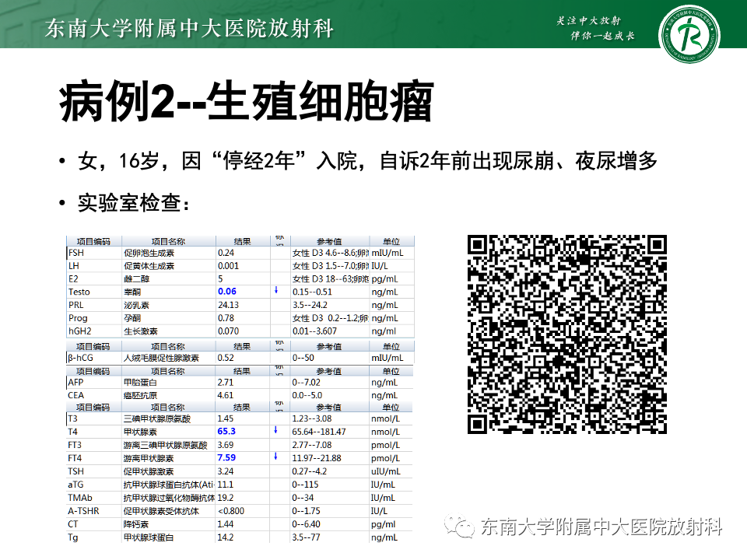Click the CEA result value 4.61
This screenshot has height=560, width=747.
pos(226,395)
